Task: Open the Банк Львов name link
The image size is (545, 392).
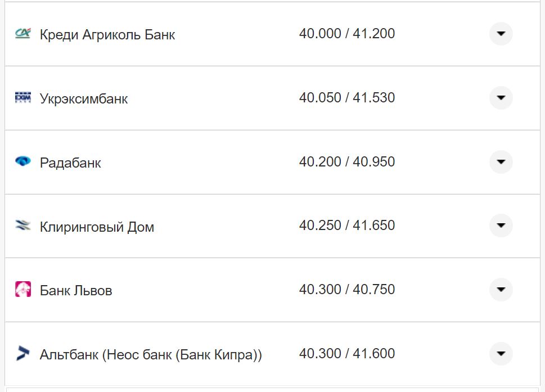Action: (x=76, y=291)
